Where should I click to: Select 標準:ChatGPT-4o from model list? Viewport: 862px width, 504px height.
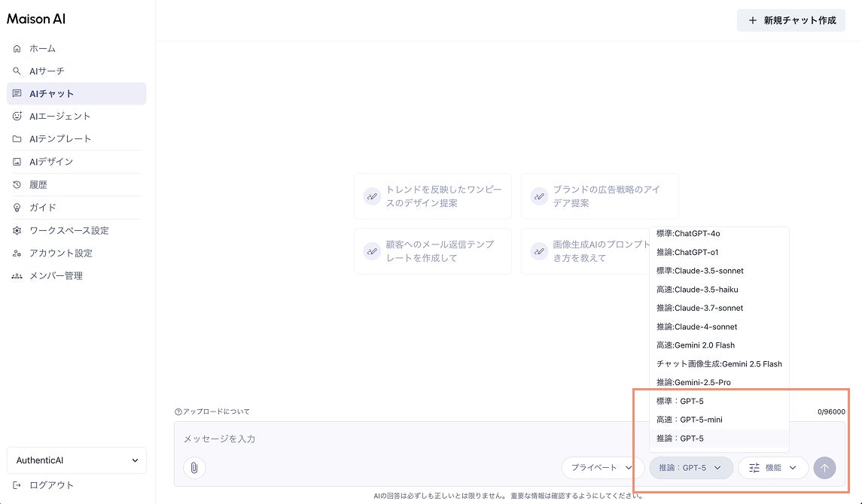tap(719, 233)
